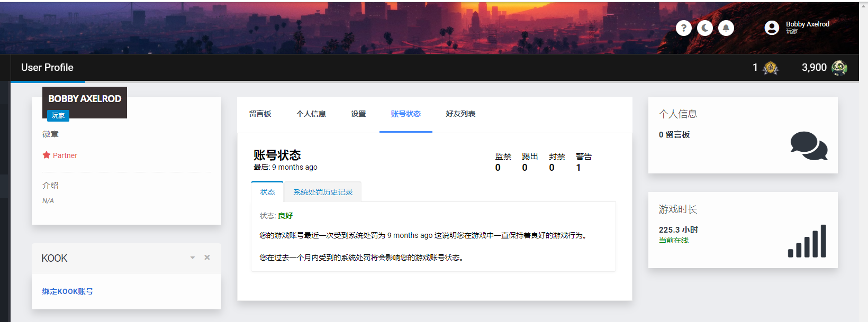Image resolution: width=868 pixels, height=322 pixels.
Task: Click the level badge icon next to 1
Action: click(x=771, y=68)
